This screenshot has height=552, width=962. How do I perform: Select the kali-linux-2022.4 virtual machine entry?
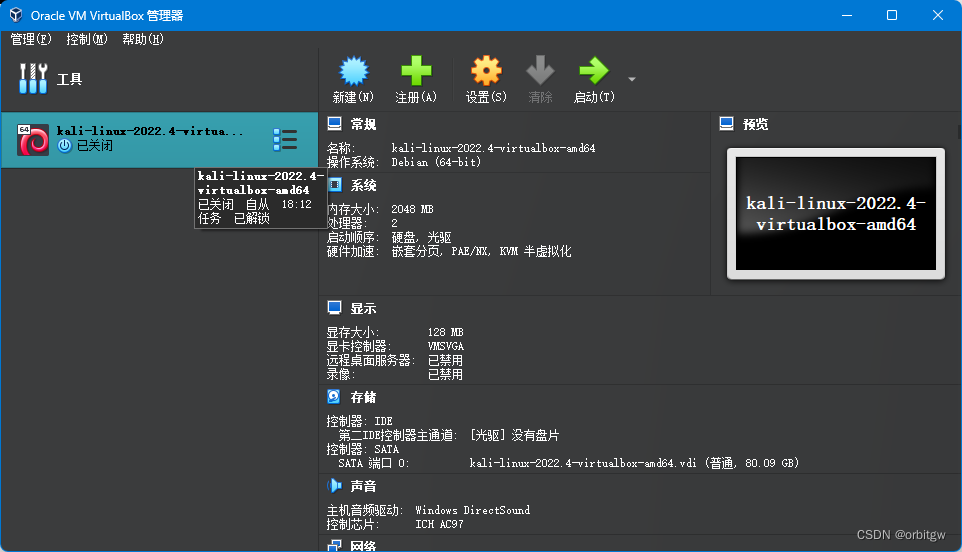point(160,139)
